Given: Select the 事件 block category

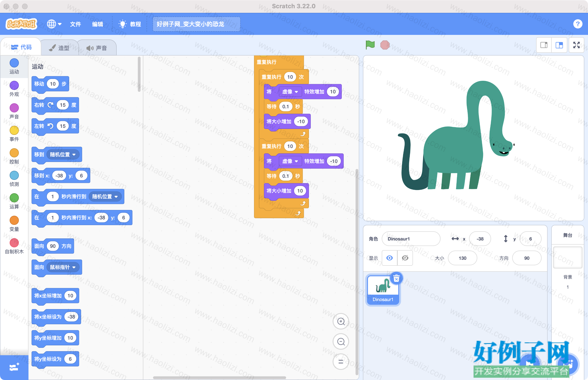Looking at the screenshot, I should point(14,134).
